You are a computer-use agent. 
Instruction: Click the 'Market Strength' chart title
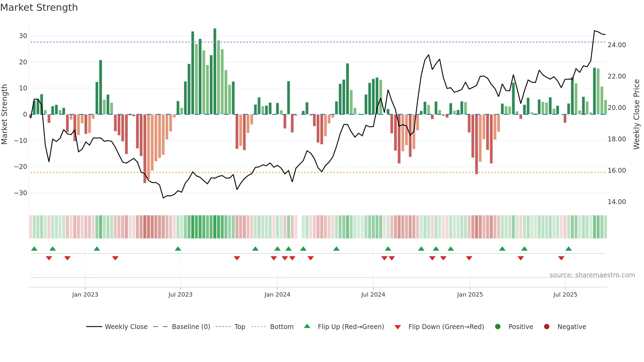click(39, 8)
